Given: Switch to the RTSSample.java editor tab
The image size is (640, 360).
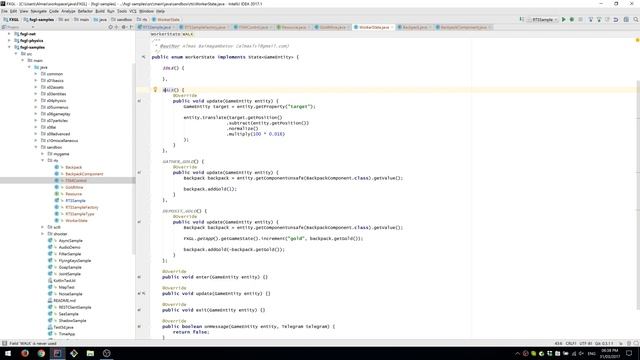Looking at the screenshot, I should coord(157,27).
